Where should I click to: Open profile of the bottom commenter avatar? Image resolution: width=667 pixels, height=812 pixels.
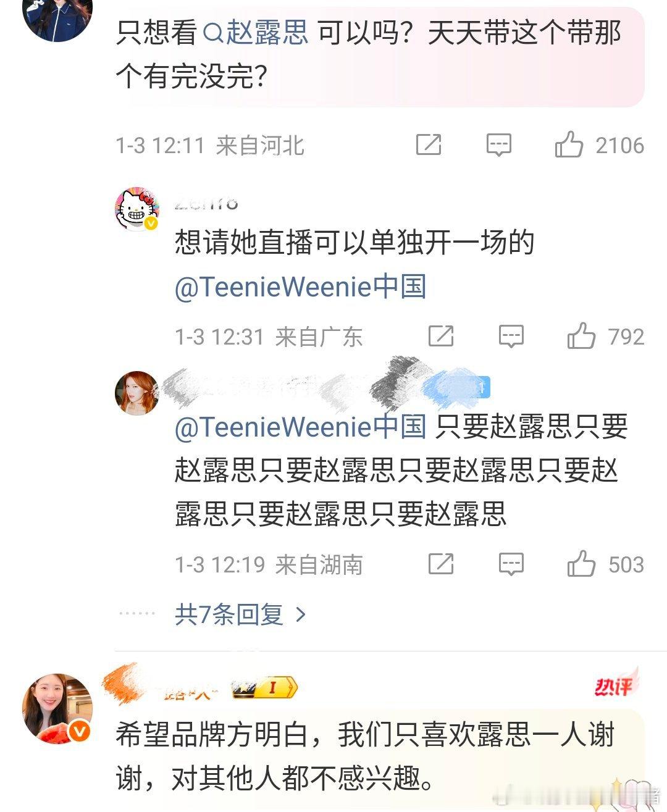[x=57, y=708]
